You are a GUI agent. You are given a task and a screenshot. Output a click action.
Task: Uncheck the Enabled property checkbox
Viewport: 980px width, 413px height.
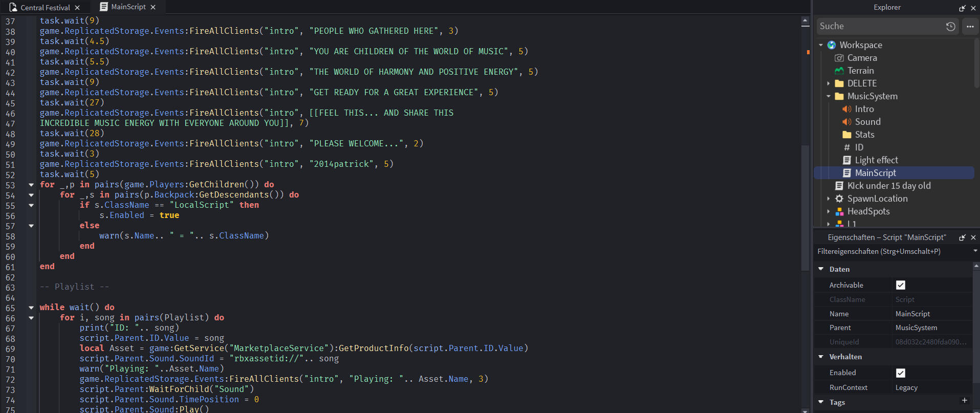tap(901, 373)
